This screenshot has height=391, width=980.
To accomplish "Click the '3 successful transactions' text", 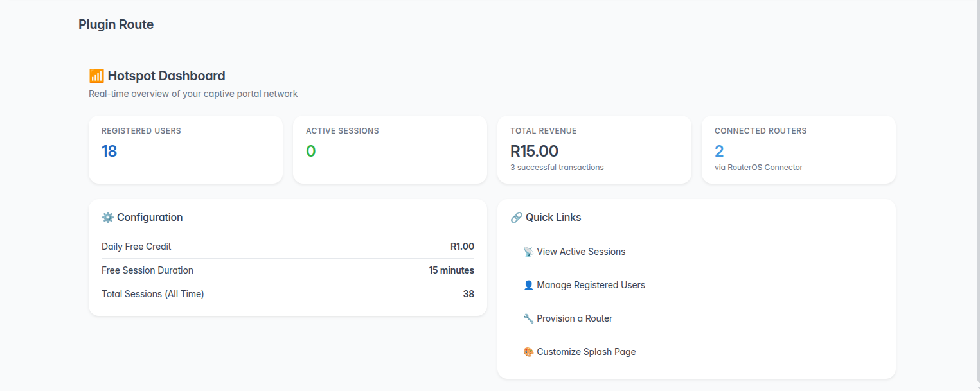I will click(x=557, y=168).
